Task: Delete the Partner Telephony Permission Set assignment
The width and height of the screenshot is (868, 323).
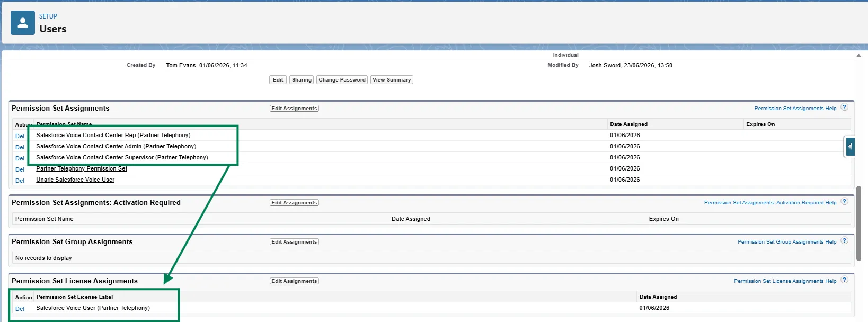Action: (x=20, y=169)
